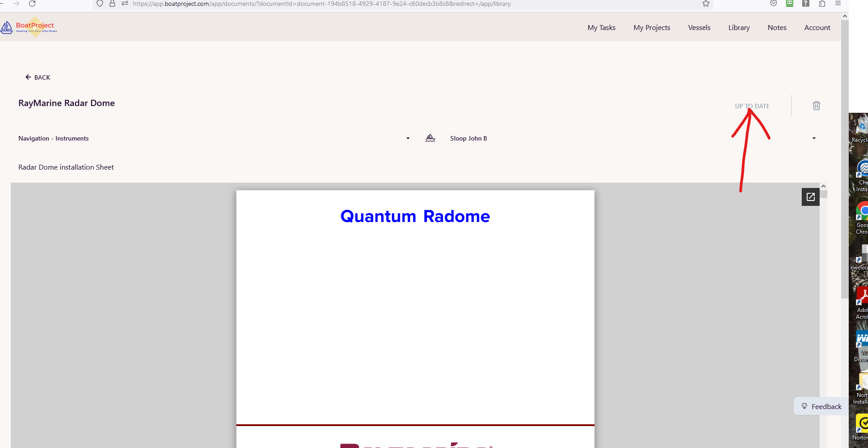Open Adobe Acrobat desktop shortcut
Image resolution: width=868 pixels, height=448 pixels.
(862, 303)
